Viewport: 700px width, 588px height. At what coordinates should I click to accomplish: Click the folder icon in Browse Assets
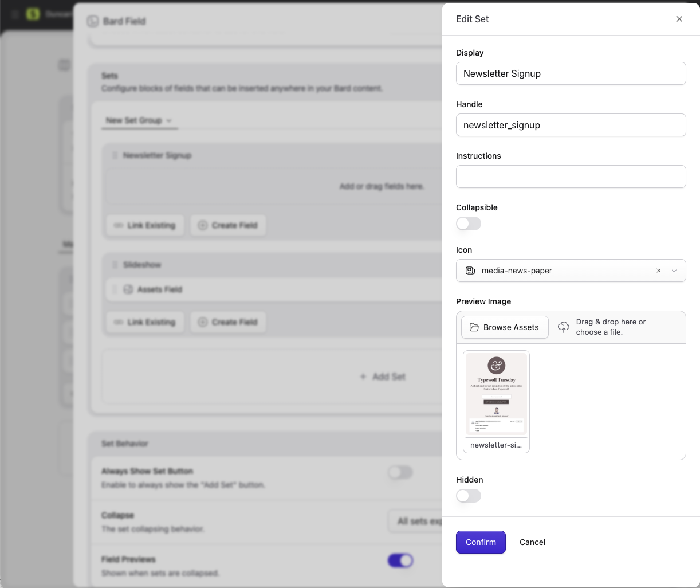[474, 327]
